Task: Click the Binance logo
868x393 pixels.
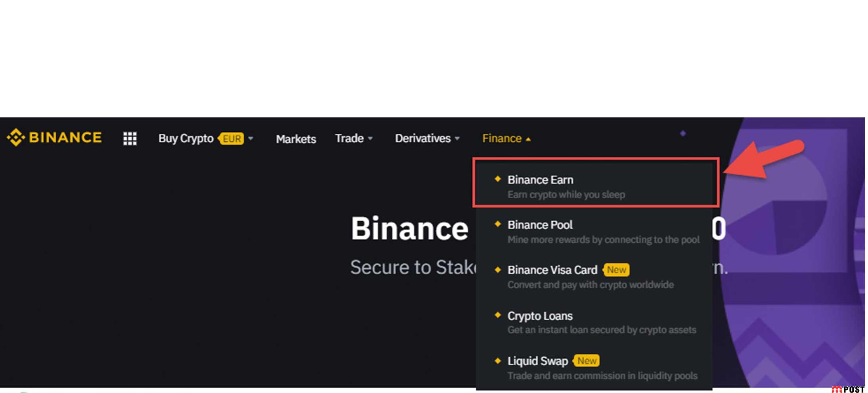Action: (x=54, y=138)
